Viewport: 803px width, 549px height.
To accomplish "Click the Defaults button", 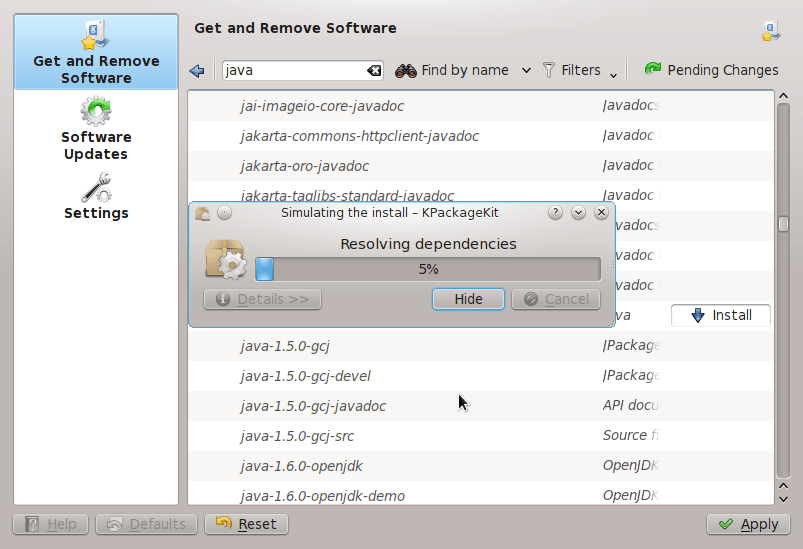I will (146, 524).
